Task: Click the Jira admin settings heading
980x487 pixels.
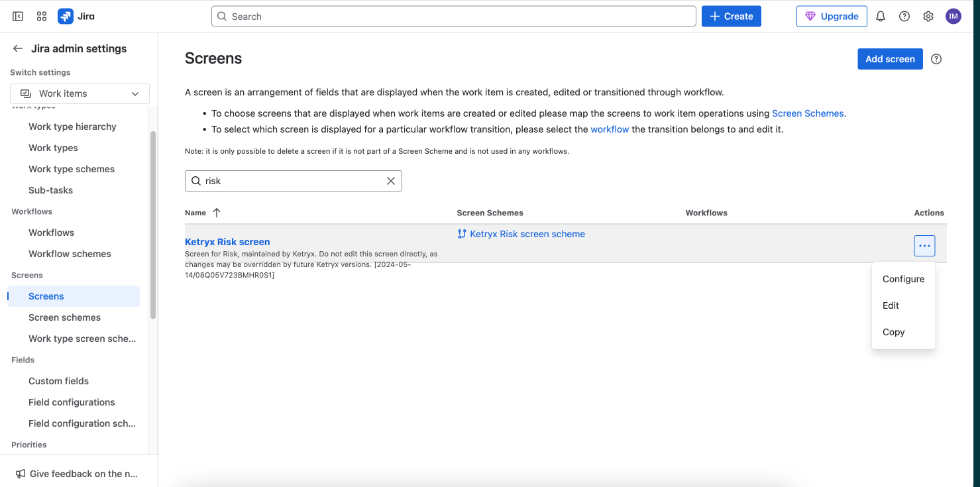Action: [x=79, y=48]
